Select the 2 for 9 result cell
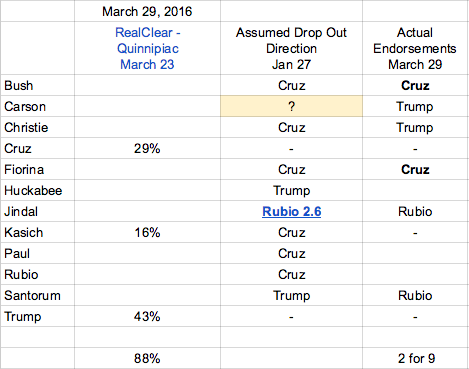Image resolution: width=469 pixels, height=369 pixels. (415, 358)
